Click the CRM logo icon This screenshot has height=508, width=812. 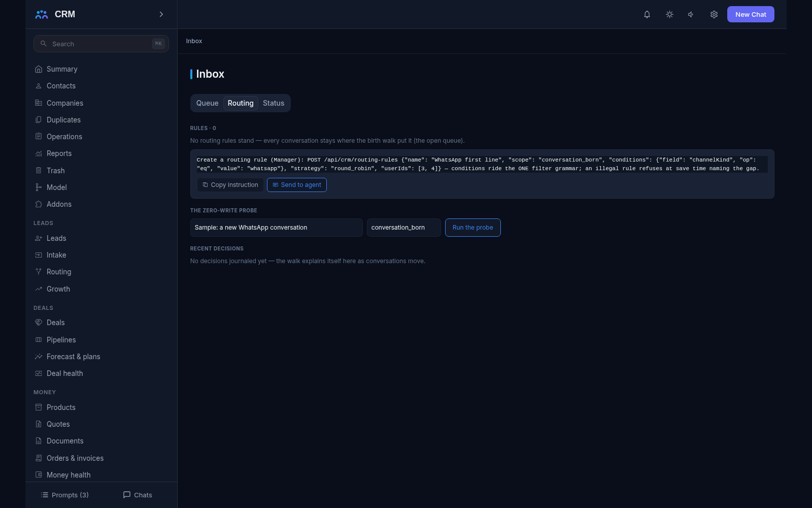click(x=42, y=14)
